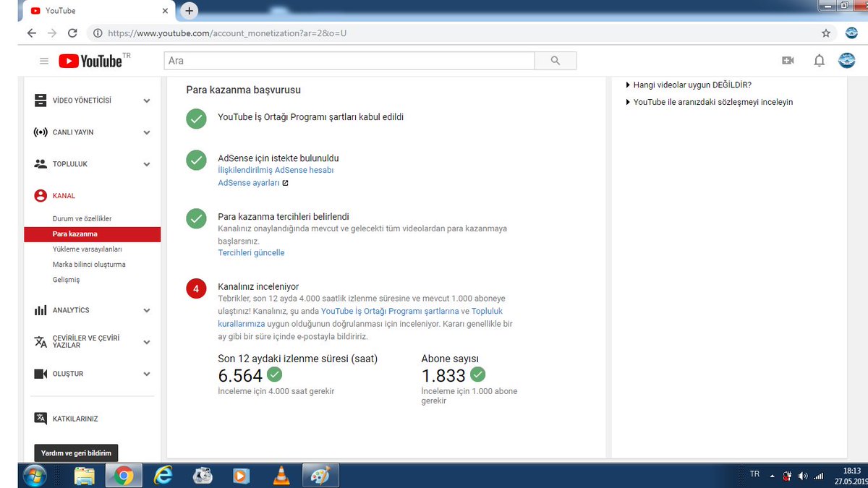Open Chrome from the taskbar
This screenshot has height=488, width=868.
[x=124, y=476]
